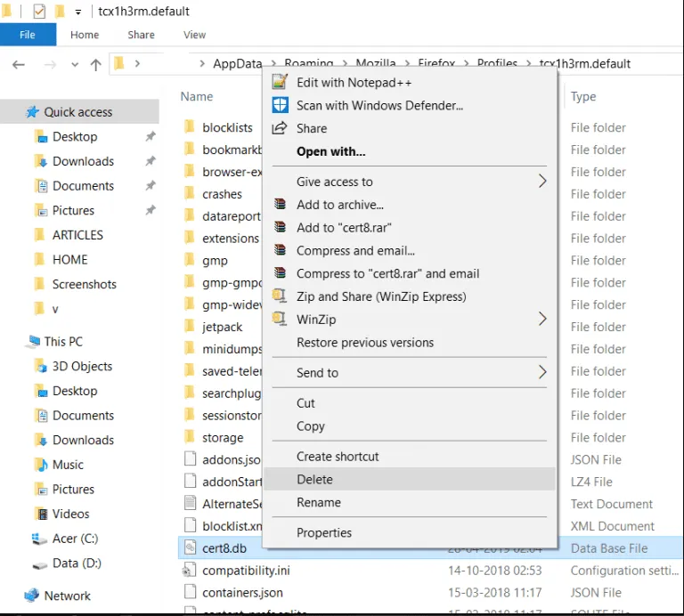Click WinRAR icon beside Add to "cert8.rar"
Image resolution: width=684 pixels, height=616 pixels.
(280, 227)
